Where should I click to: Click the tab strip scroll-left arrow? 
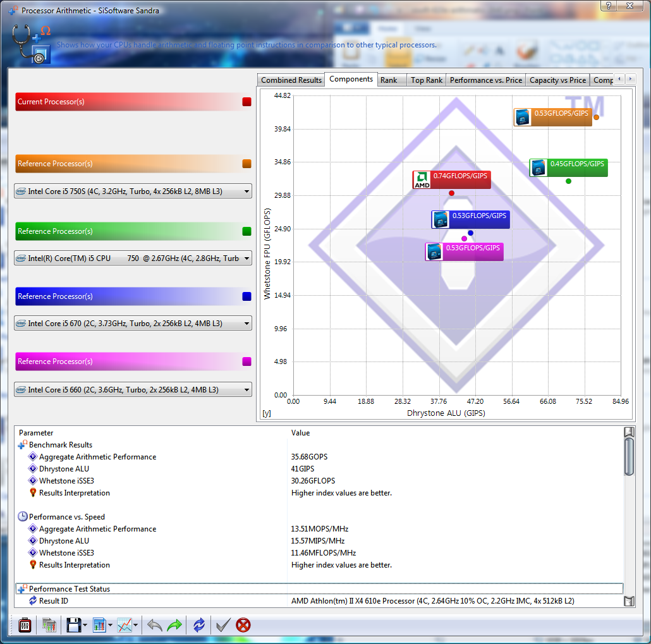(619, 79)
